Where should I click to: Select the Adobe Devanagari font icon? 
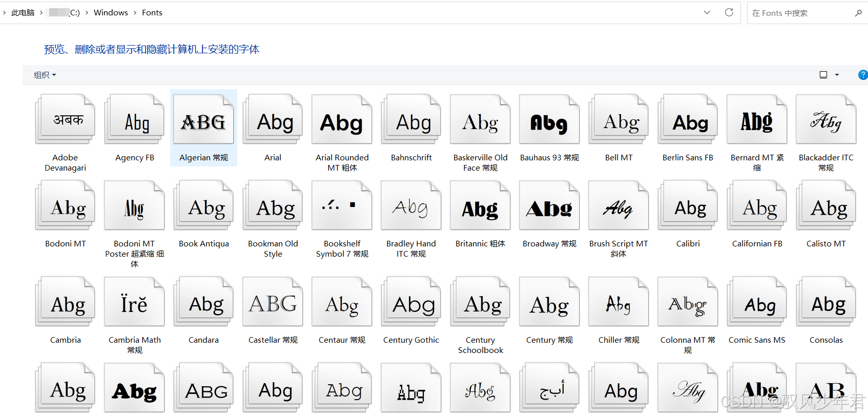[x=65, y=119]
